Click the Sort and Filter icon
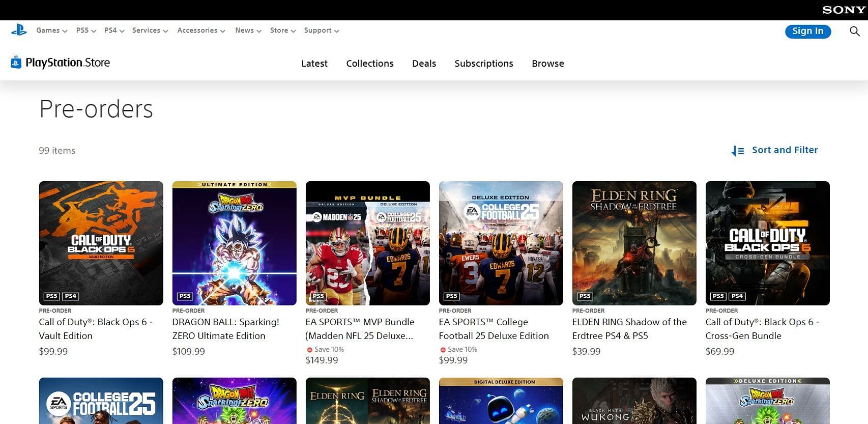The image size is (868, 424). 737,151
